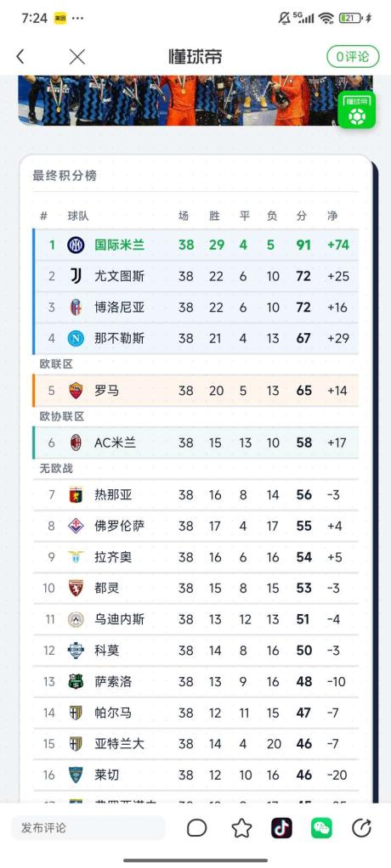Favorite the article with star icon
Image resolution: width=391 pixels, height=868 pixels.
pos(241,828)
